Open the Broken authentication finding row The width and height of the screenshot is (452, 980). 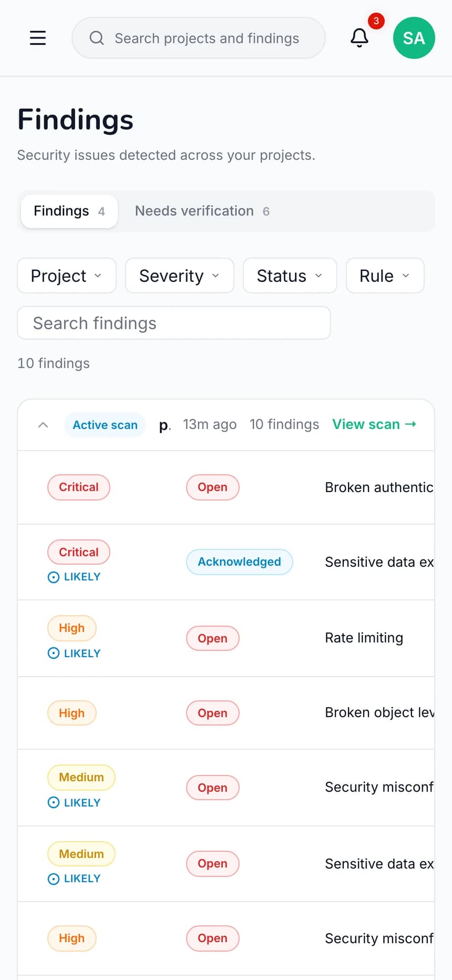pos(226,487)
